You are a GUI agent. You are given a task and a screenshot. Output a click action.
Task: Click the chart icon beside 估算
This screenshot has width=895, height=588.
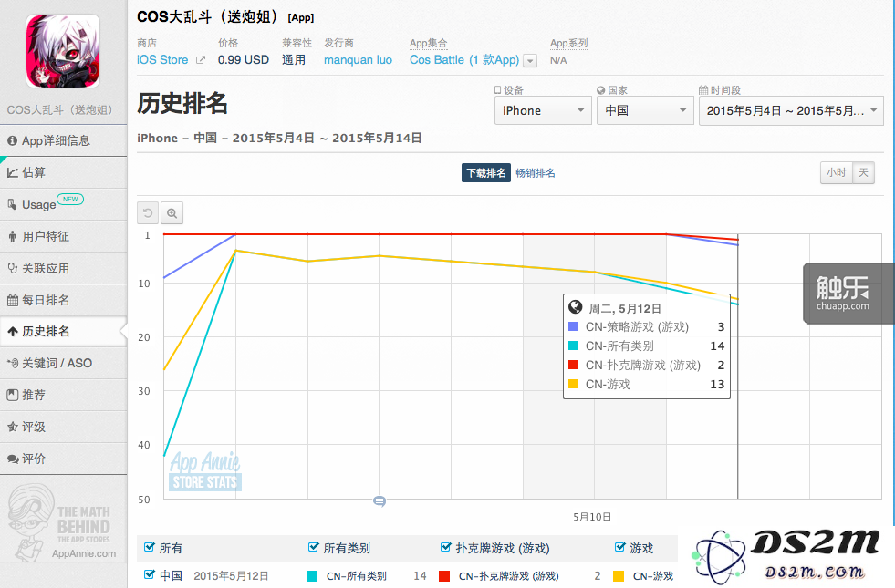(x=13, y=173)
